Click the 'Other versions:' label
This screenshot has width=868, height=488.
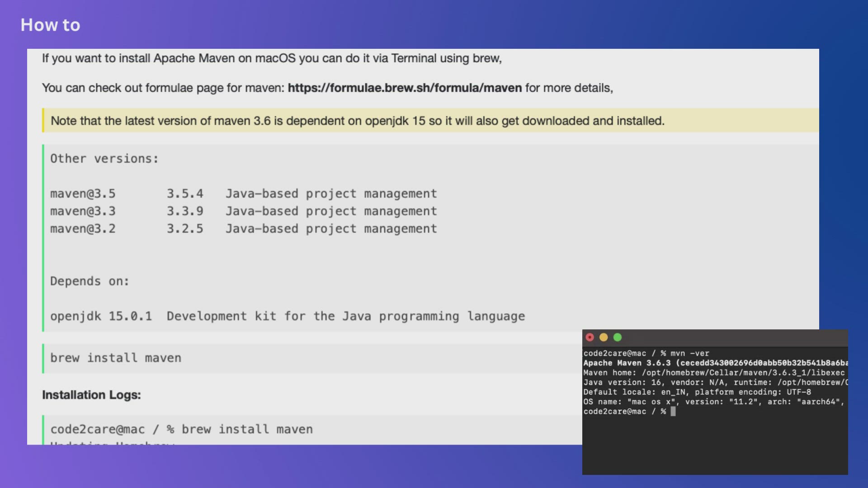104,159
